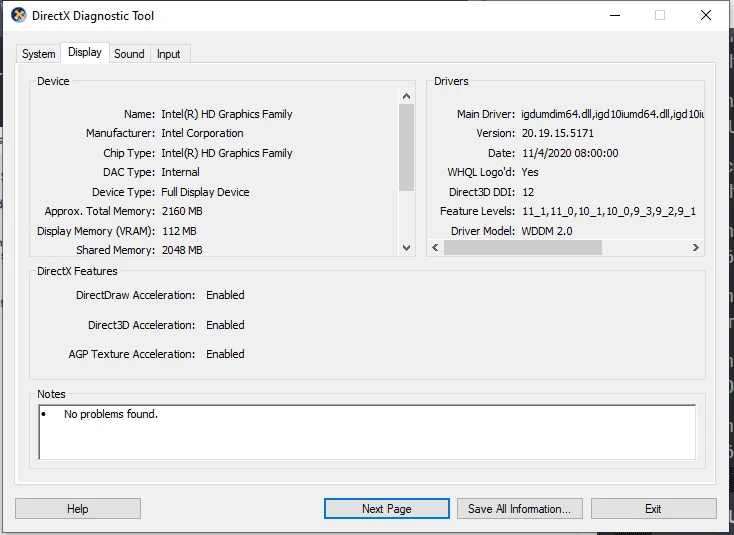Click the total memory value '2160 MB'
Screen dimensions: 734x535
pos(182,212)
